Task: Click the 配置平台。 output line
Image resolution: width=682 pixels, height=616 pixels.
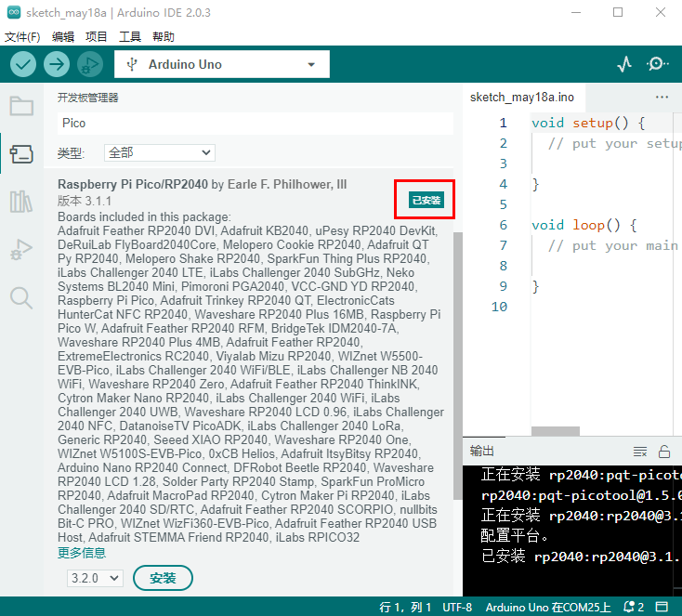Action: [515, 535]
